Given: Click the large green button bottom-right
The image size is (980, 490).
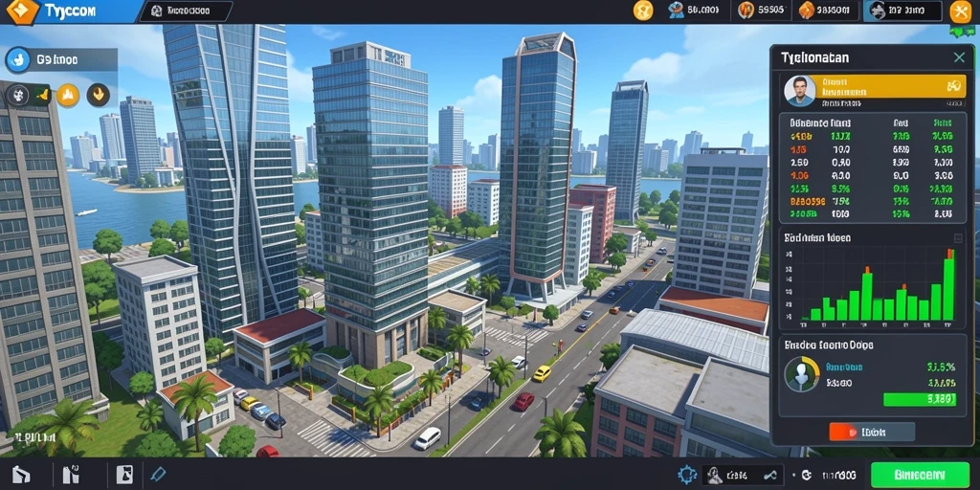Looking at the screenshot, I should [920, 475].
